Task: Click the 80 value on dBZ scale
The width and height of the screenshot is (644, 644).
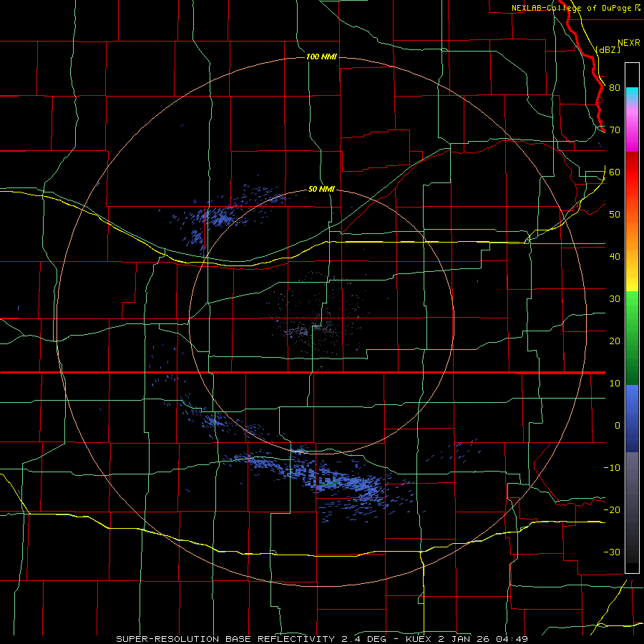Action: tap(615, 88)
